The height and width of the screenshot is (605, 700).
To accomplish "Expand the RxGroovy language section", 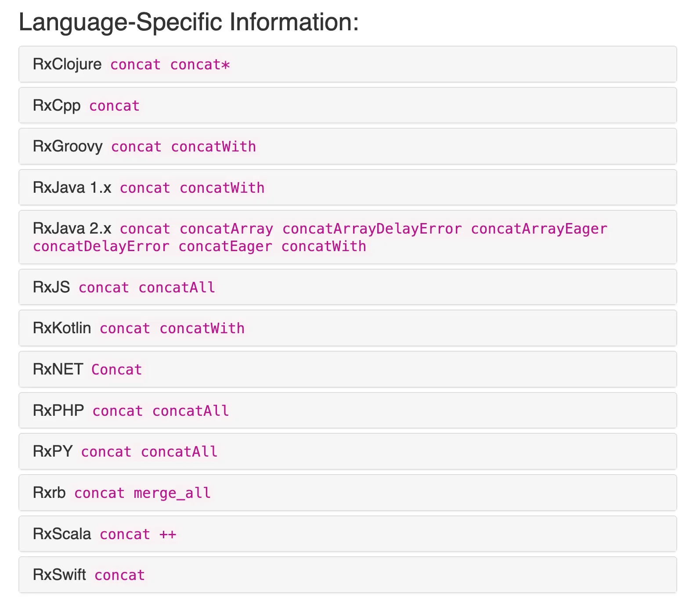I will click(x=68, y=146).
